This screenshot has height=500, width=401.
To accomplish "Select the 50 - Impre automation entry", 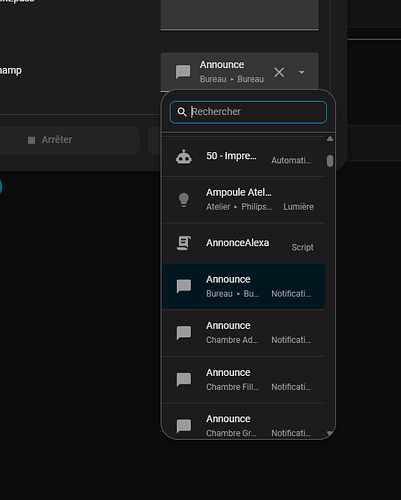I will 244,157.
